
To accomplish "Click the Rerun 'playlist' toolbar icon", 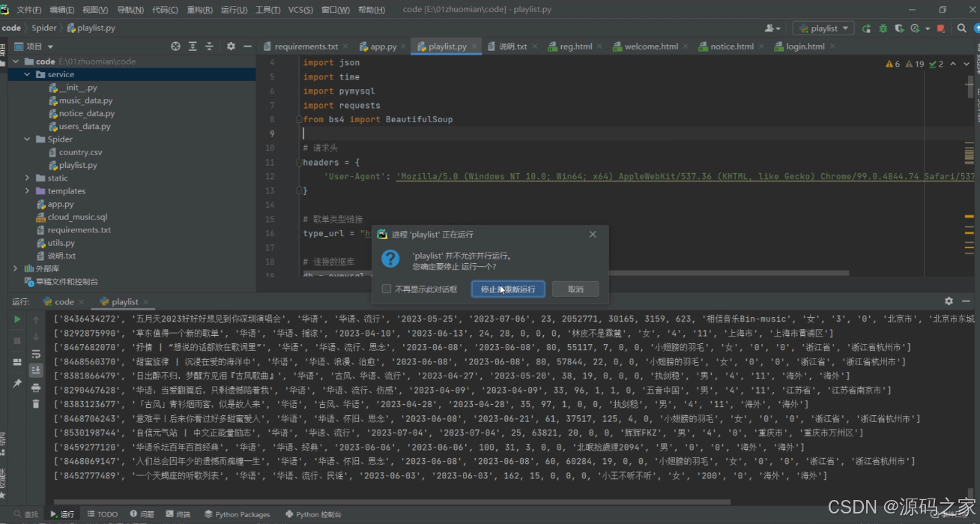I will (867, 28).
